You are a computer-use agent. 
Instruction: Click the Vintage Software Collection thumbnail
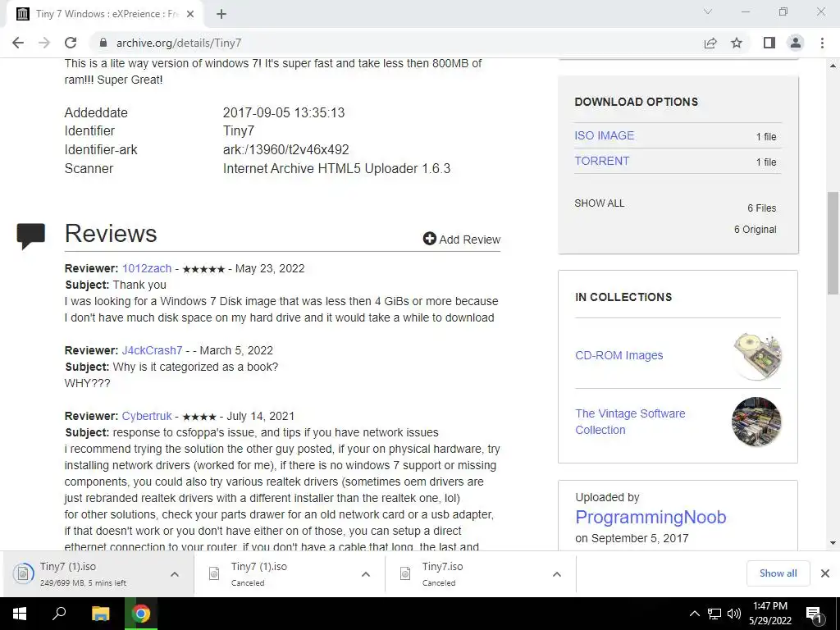[x=756, y=422]
